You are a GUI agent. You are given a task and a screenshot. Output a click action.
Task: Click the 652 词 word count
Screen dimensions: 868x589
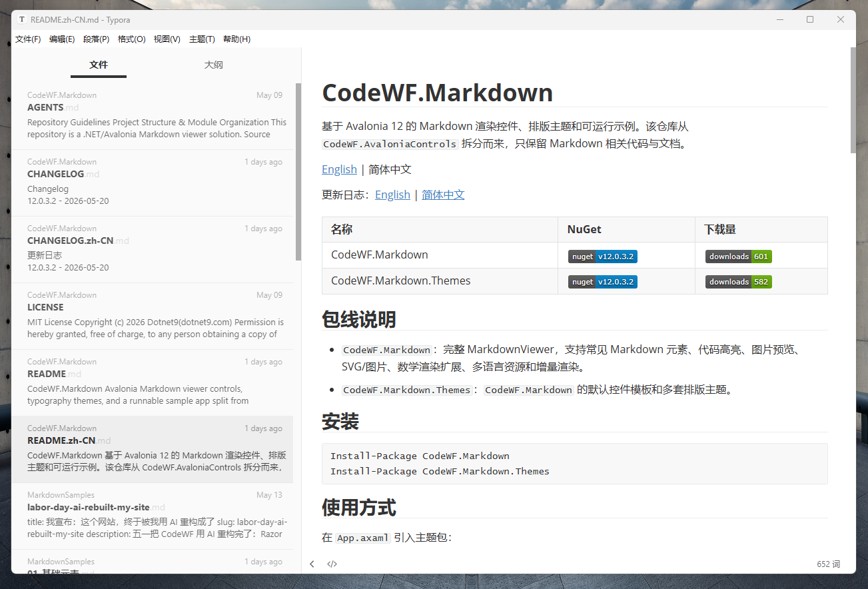828,564
